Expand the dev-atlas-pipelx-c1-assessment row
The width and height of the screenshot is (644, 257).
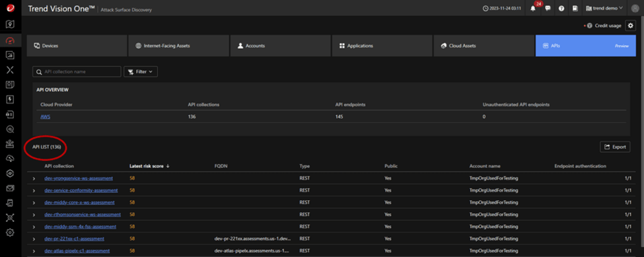[x=34, y=250]
